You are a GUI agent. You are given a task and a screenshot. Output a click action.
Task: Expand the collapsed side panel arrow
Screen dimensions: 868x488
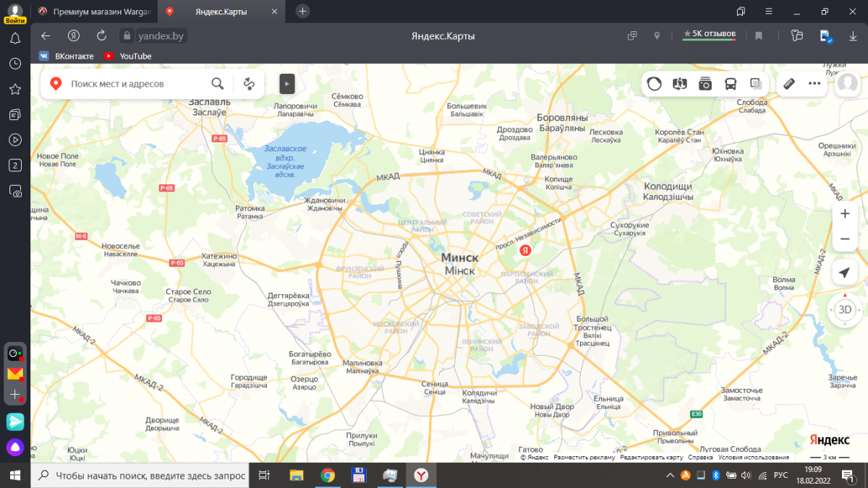pos(287,84)
